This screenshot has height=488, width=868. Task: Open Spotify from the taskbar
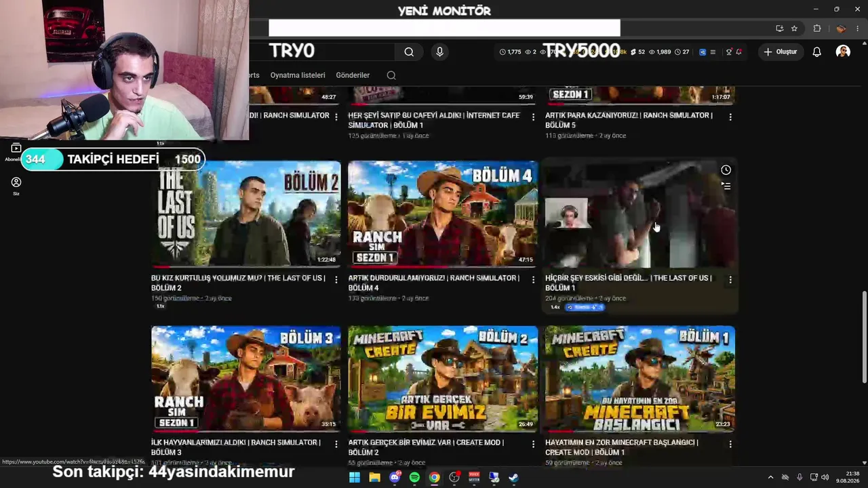point(414,478)
